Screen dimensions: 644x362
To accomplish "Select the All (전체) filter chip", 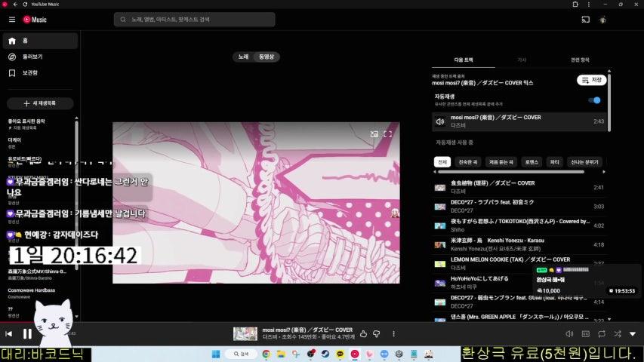I will pyautogui.click(x=442, y=162).
